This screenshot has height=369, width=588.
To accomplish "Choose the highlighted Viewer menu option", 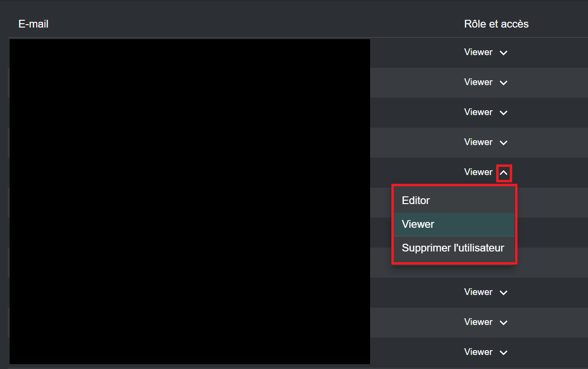I will point(418,224).
